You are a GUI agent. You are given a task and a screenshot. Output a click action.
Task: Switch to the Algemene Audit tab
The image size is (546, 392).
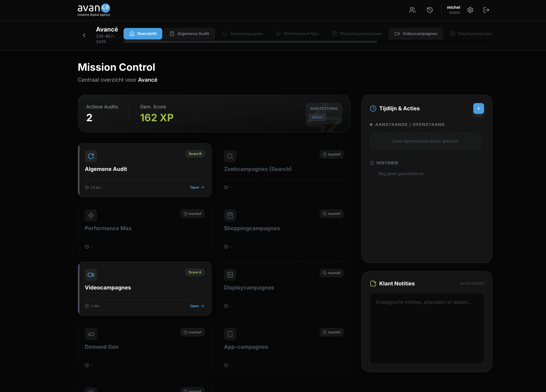[x=189, y=34]
